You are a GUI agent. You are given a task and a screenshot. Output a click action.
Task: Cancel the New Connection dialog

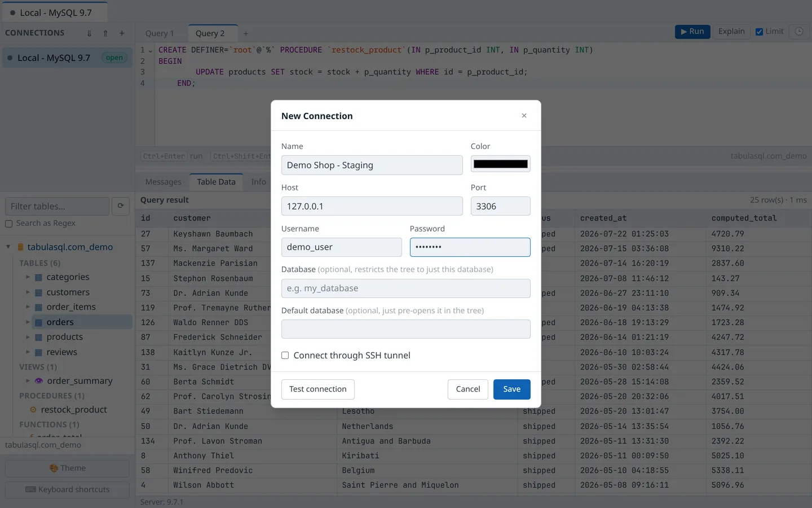(x=467, y=389)
